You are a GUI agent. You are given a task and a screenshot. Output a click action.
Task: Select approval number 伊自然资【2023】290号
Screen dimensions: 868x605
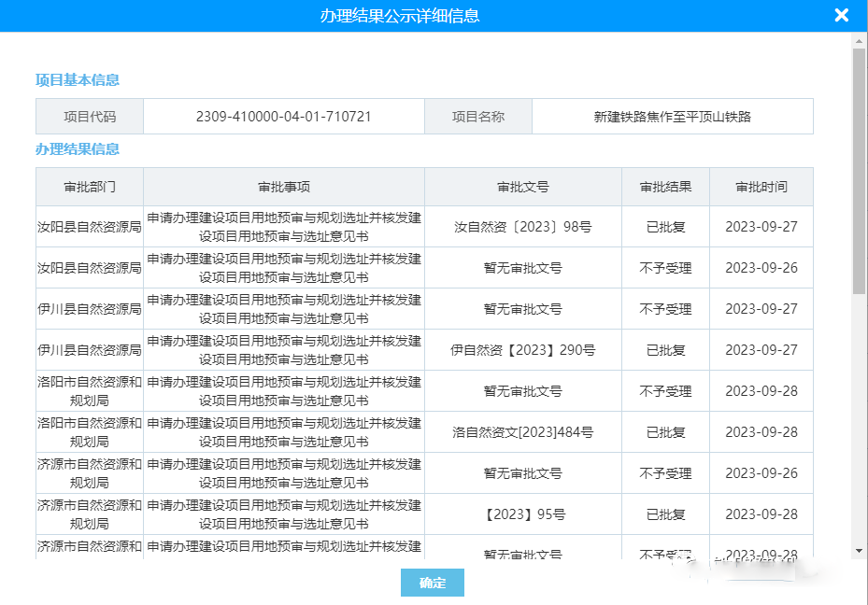(522, 350)
